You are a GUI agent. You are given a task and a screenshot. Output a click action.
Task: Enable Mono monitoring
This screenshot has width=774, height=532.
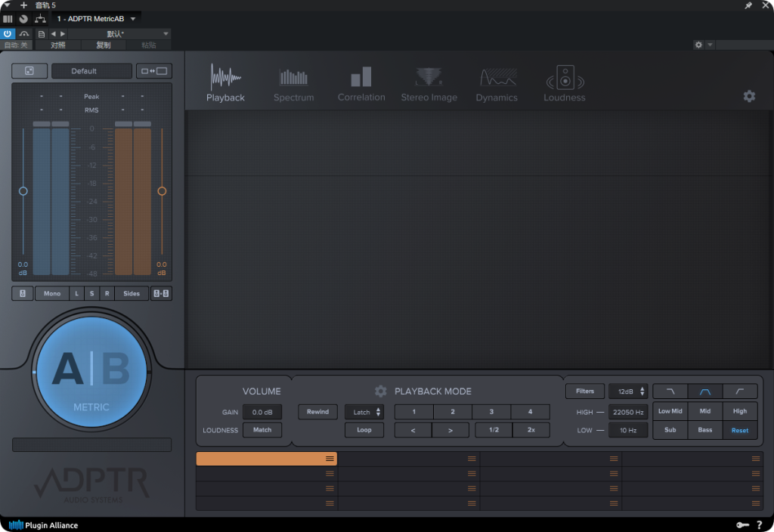52,294
